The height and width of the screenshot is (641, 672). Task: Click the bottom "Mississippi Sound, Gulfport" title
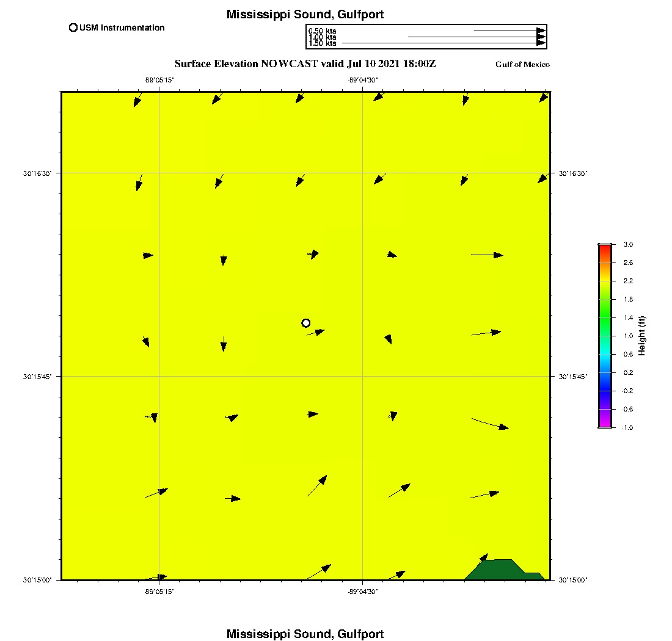[305, 634]
